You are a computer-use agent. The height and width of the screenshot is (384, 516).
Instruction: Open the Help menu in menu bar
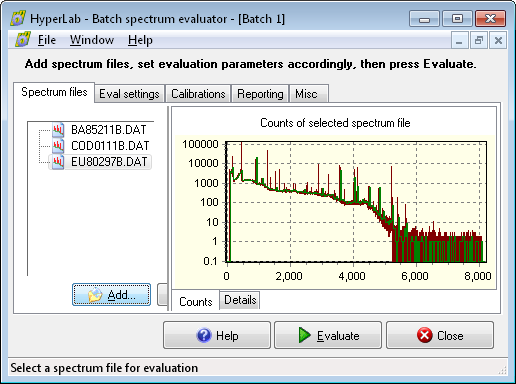(x=140, y=40)
